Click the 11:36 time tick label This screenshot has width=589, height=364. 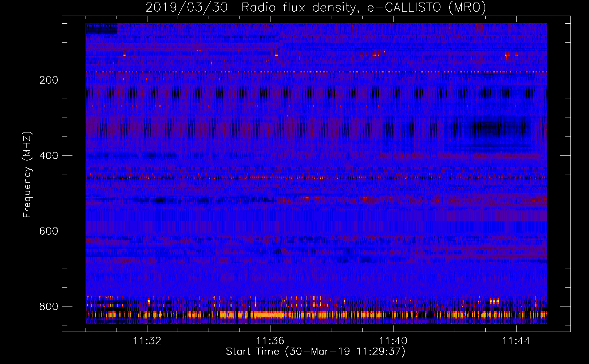click(x=270, y=341)
